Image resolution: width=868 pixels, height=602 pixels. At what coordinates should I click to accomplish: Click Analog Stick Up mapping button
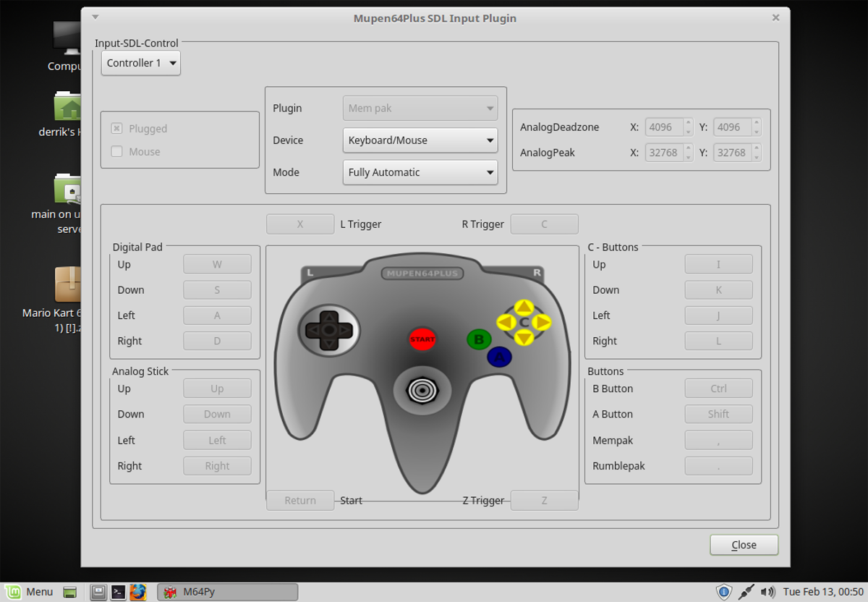click(217, 389)
